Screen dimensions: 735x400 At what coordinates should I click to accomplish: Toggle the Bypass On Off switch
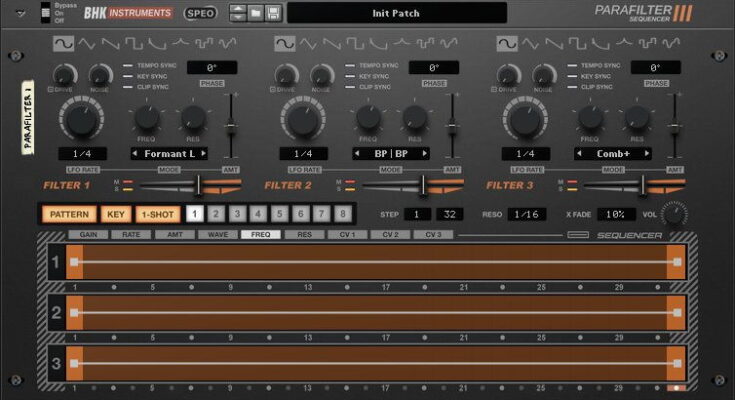click(x=45, y=14)
